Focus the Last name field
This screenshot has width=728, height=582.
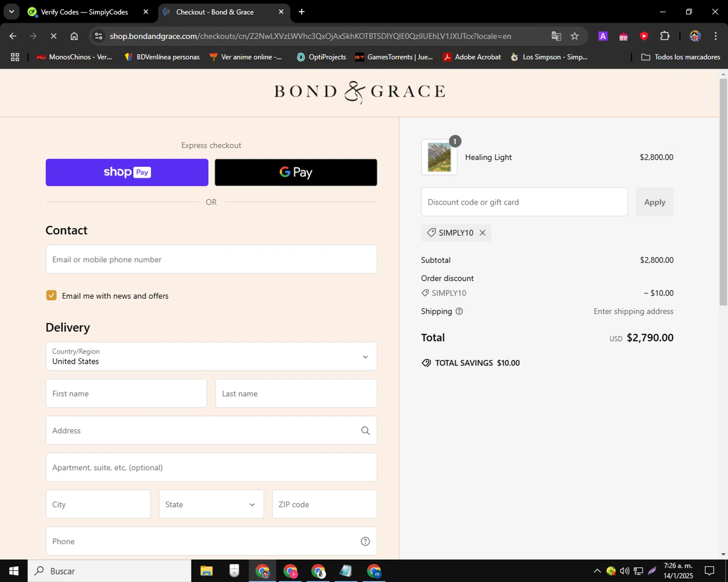click(x=296, y=393)
